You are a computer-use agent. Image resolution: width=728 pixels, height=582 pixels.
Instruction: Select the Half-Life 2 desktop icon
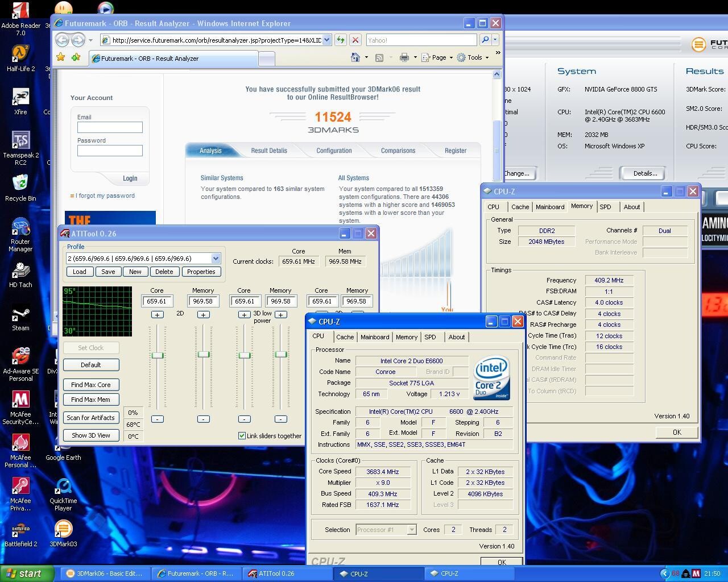tap(20, 59)
